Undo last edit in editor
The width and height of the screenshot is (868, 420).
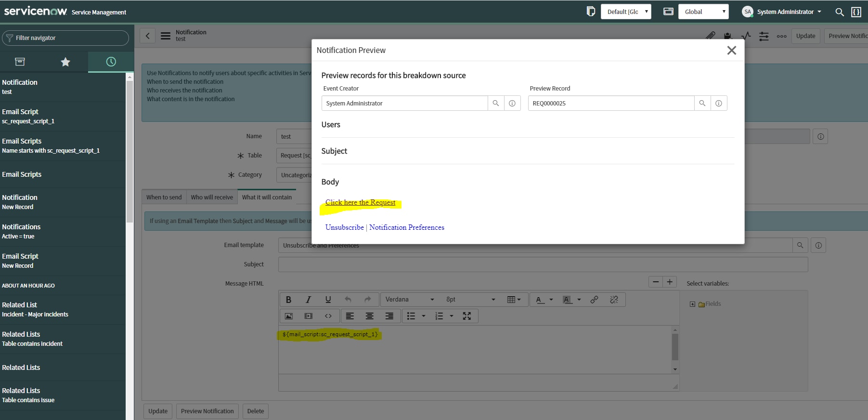click(x=348, y=300)
